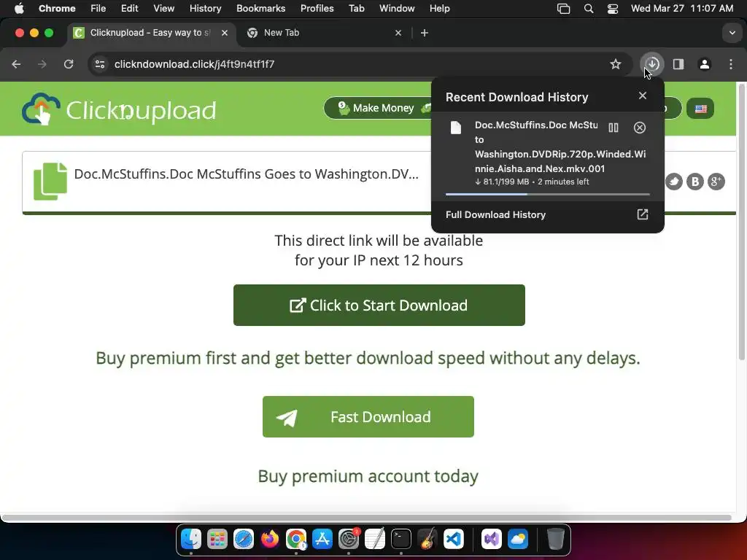The height and width of the screenshot is (560, 747).
Task: Open the Edit menu
Action: click(130, 8)
